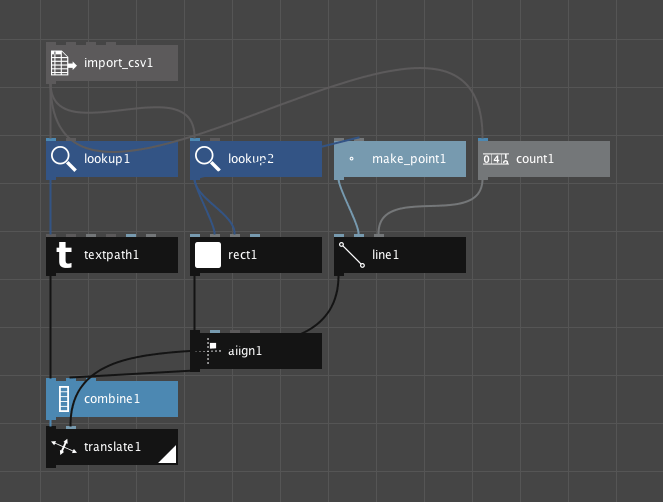Click the output port below textpath1
Screen dimensions: 663x502
(51, 274)
